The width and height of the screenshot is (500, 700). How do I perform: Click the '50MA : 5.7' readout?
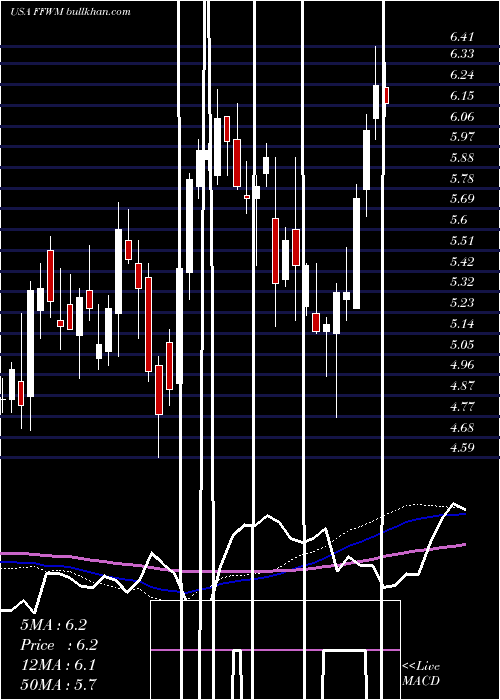58,685
